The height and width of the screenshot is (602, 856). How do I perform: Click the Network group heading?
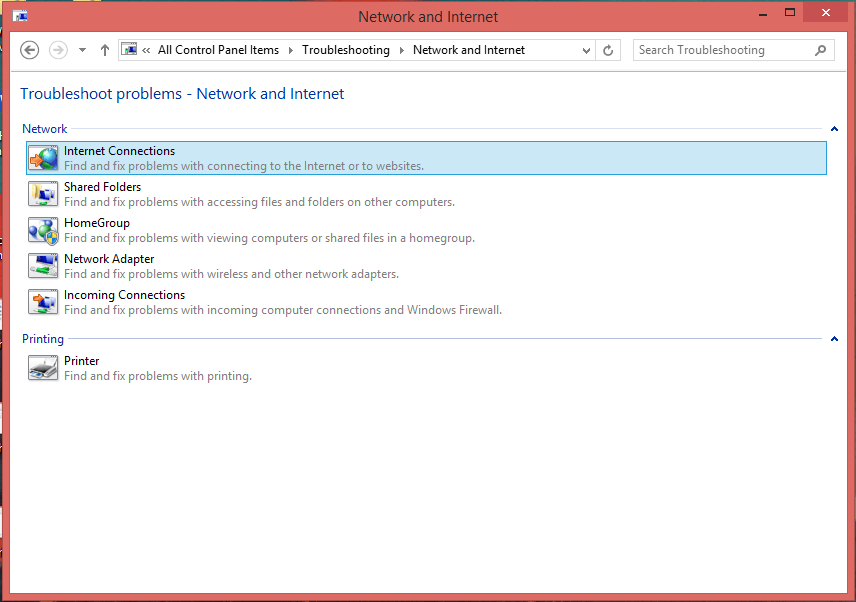coord(45,129)
